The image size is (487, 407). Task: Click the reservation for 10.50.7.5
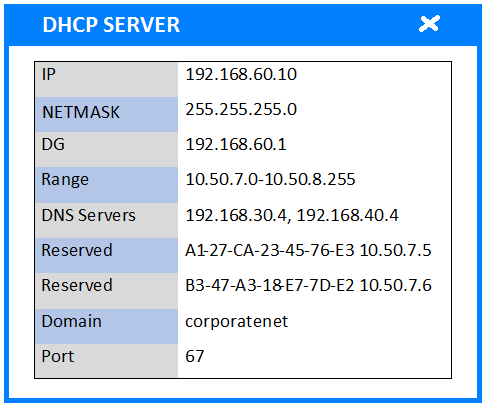308,250
